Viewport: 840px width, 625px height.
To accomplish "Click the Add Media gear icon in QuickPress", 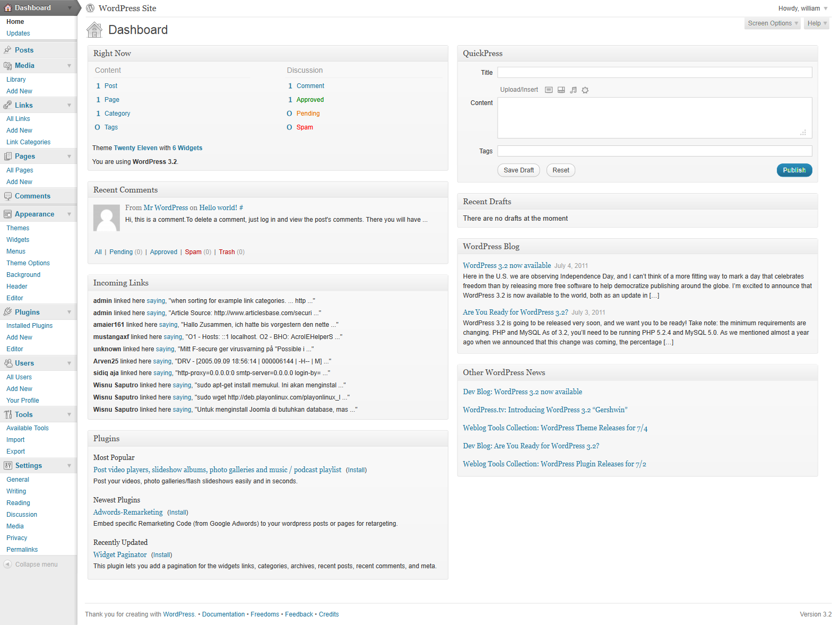I will click(585, 90).
